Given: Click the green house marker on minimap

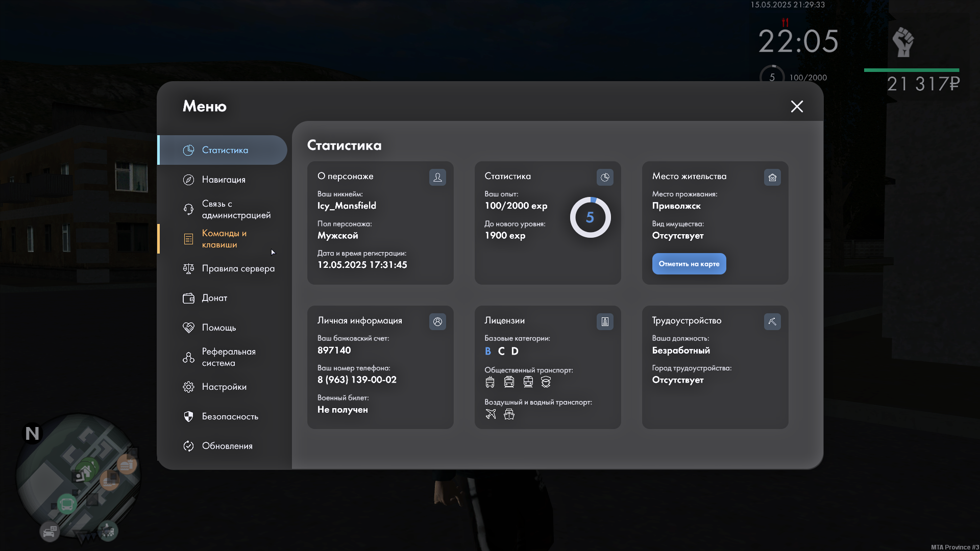Looking at the screenshot, I should pyautogui.click(x=86, y=470).
